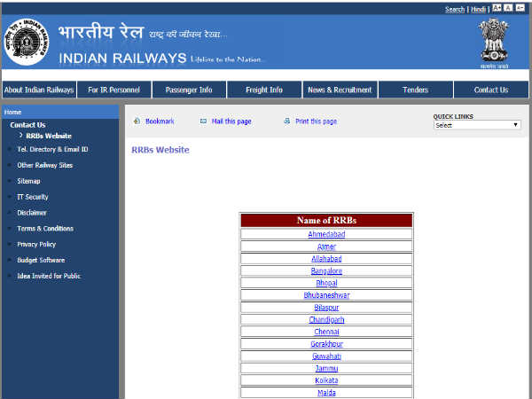Open the Bhopal RRB link
The image size is (532, 399).
tap(326, 283)
